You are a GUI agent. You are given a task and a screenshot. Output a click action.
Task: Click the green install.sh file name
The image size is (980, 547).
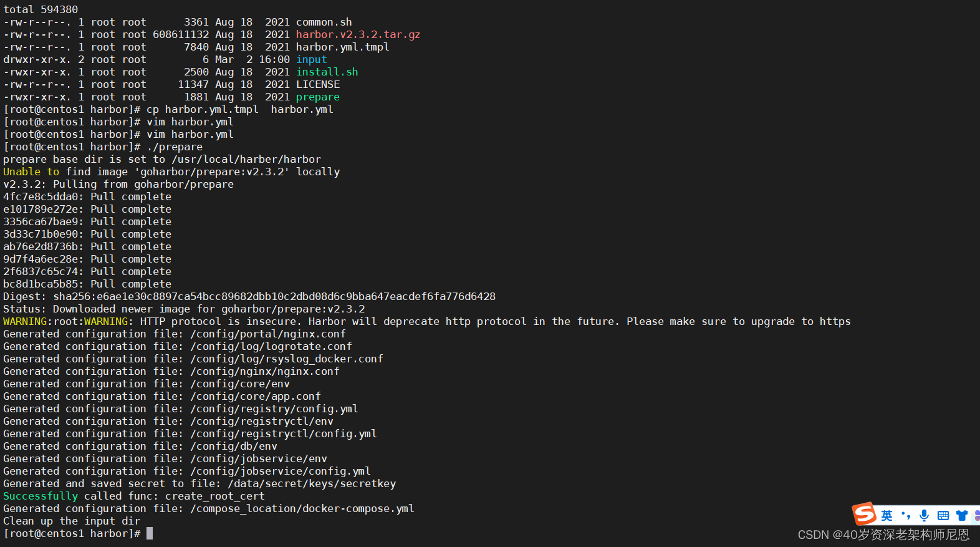pyautogui.click(x=327, y=72)
